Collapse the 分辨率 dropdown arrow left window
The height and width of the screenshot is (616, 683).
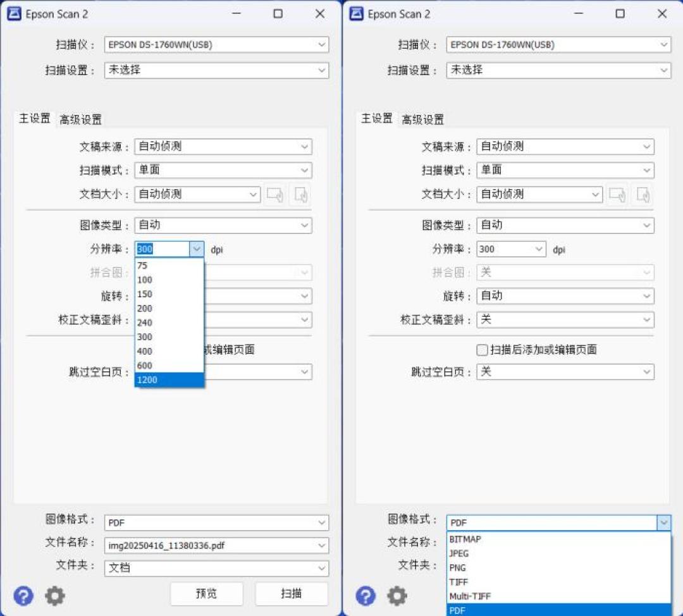coord(197,249)
